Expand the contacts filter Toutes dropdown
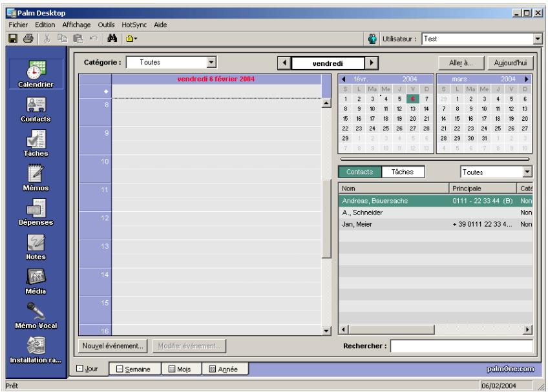548x392 pixels. tap(527, 172)
